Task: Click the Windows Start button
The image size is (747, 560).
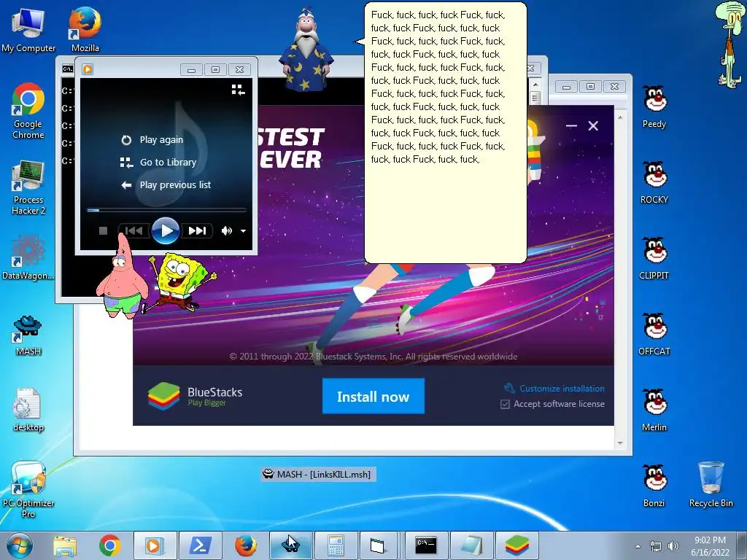Action: (x=20, y=545)
